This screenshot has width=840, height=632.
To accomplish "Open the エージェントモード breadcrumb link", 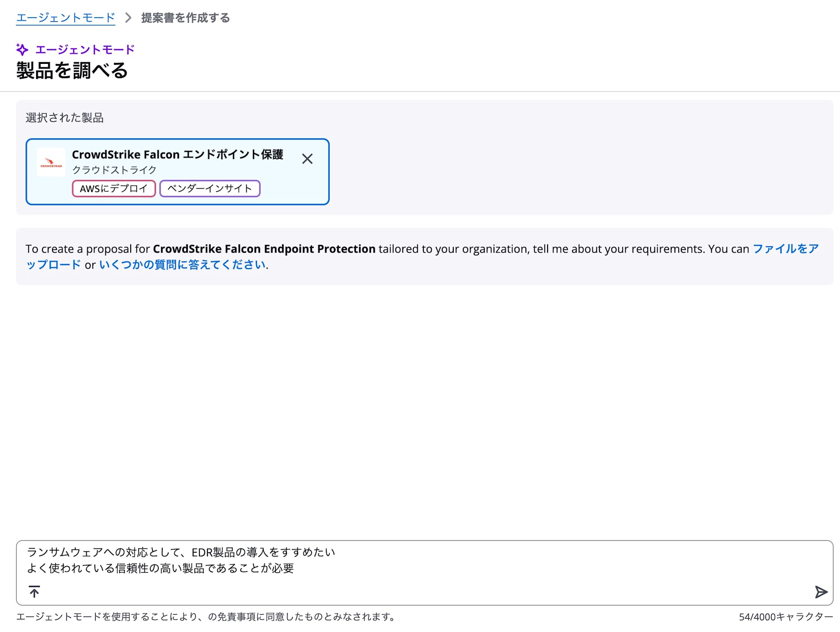I will 66,18.
